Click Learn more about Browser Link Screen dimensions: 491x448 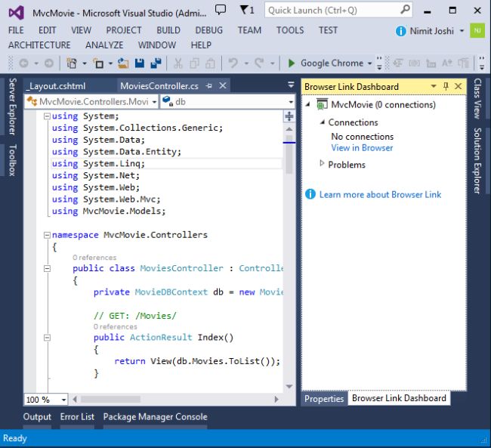(x=380, y=195)
